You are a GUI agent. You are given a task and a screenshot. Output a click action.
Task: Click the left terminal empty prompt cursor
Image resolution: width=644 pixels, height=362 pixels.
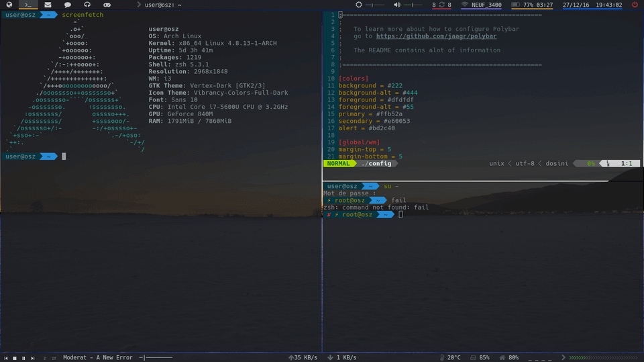click(64, 156)
